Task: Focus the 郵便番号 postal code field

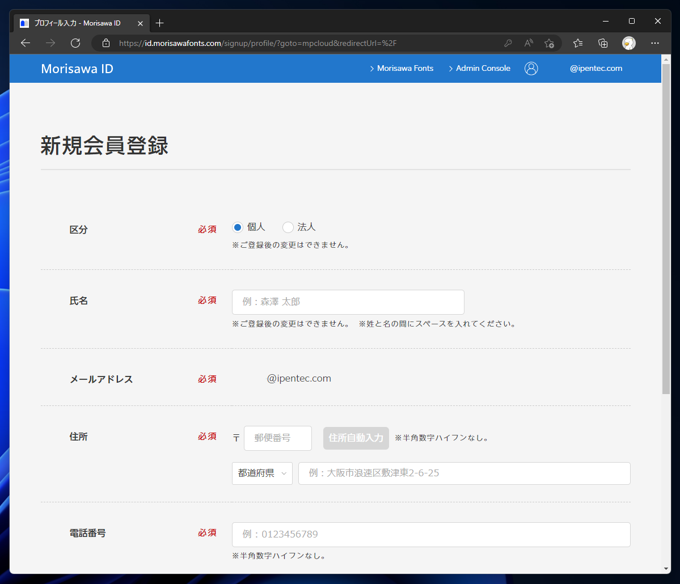Action: (278, 438)
